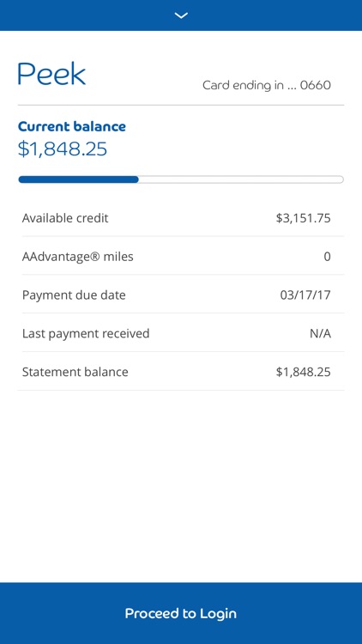
Task: Tap the $1,848.25 statement balance value
Action: (304, 372)
